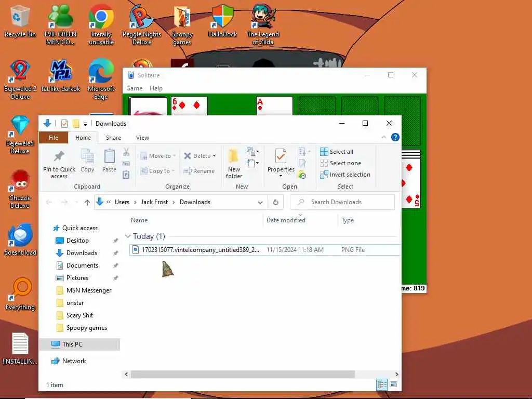Select This PC in navigation pane

[x=79, y=344]
